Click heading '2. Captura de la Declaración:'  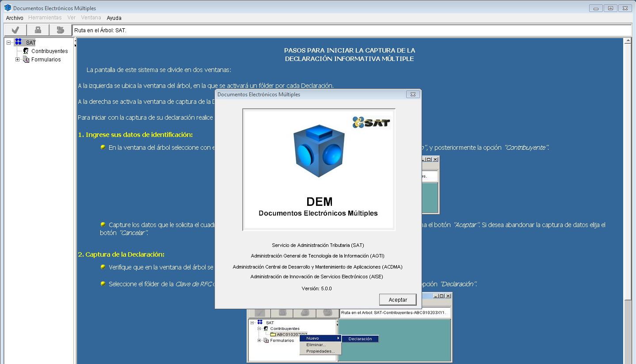pyautogui.click(x=121, y=254)
